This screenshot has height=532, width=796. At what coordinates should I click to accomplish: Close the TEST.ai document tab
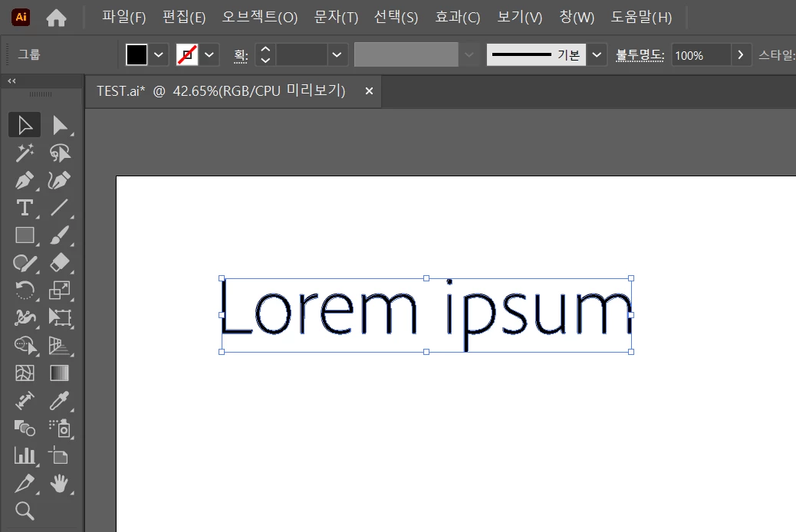pyautogui.click(x=369, y=91)
